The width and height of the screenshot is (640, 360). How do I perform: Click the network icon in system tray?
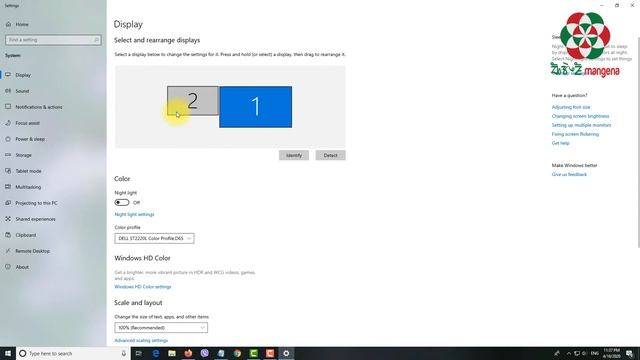tap(577, 353)
